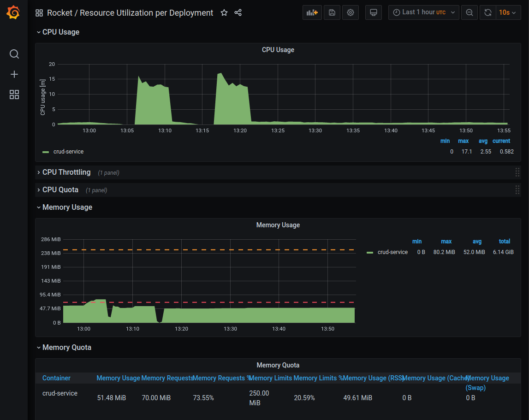
Task: Collapse the Memory Quota section
Action: coord(67,347)
